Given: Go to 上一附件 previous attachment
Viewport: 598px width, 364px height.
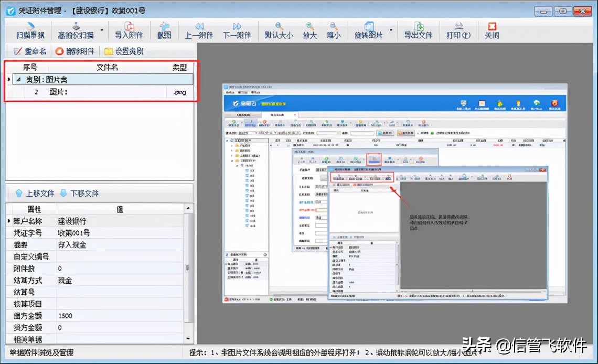Looking at the screenshot, I should (199, 30).
